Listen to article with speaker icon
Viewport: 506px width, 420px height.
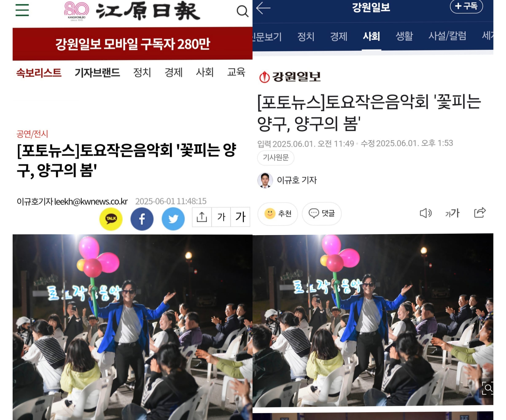(x=425, y=213)
